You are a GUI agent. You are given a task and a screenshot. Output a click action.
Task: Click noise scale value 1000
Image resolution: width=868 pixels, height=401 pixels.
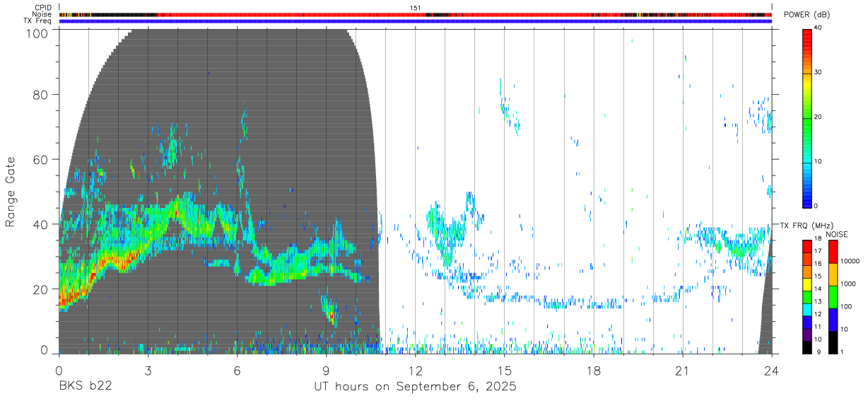pos(848,284)
